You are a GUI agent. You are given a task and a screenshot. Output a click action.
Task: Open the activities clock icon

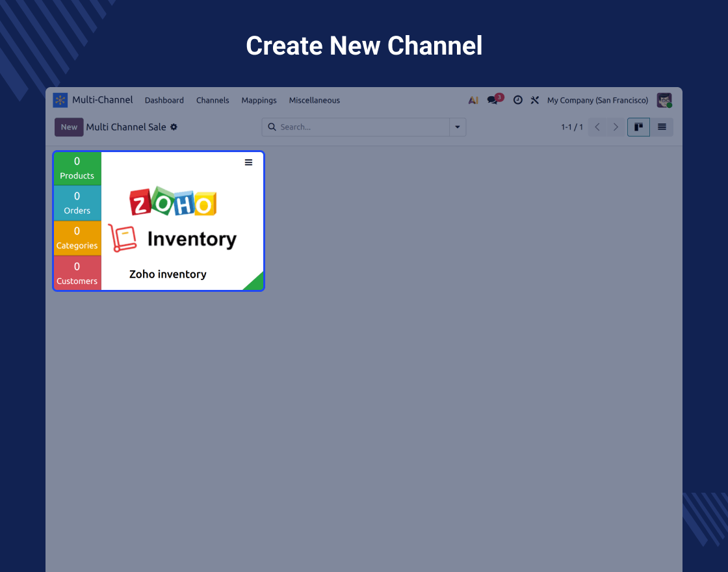[517, 100]
